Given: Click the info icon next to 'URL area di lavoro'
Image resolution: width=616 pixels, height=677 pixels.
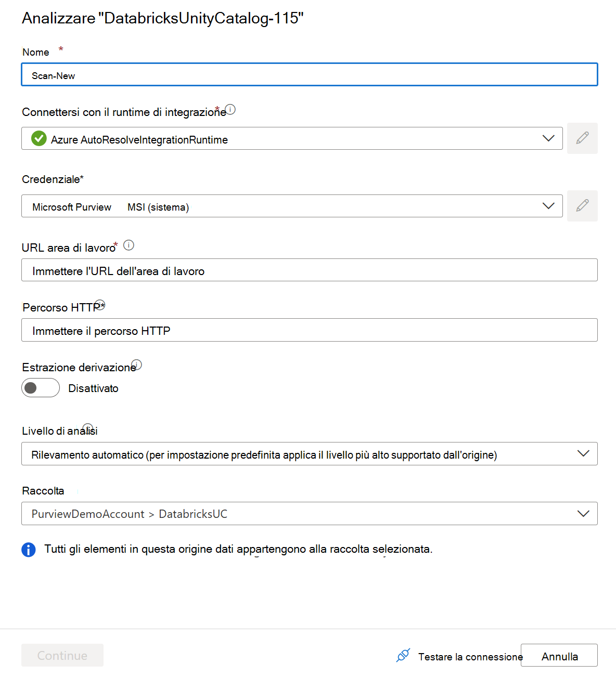Looking at the screenshot, I should (129, 245).
